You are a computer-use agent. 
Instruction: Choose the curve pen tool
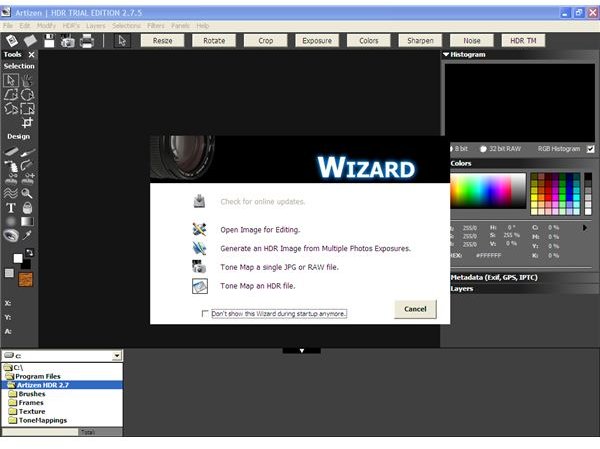(27, 165)
